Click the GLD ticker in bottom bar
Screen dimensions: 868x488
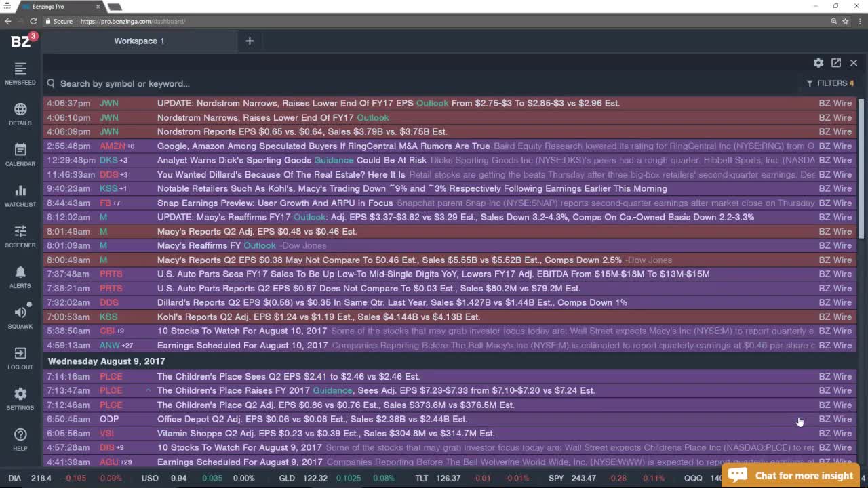click(x=287, y=478)
